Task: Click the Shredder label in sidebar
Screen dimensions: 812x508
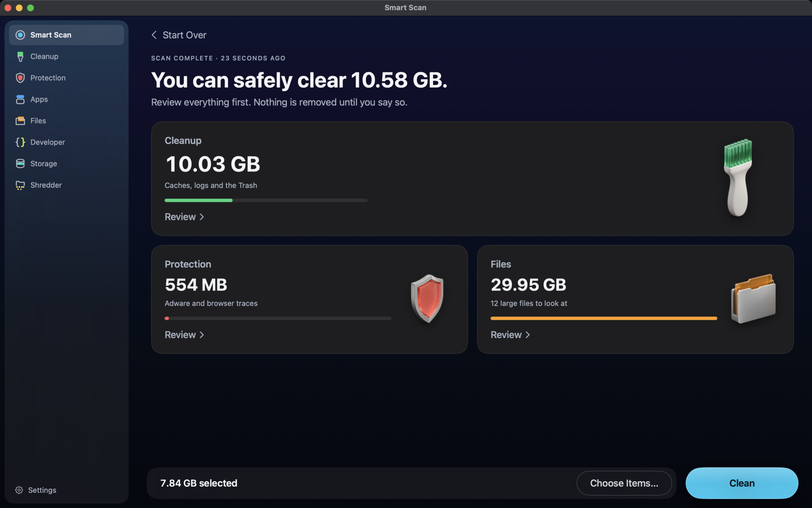Action: coord(46,185)
